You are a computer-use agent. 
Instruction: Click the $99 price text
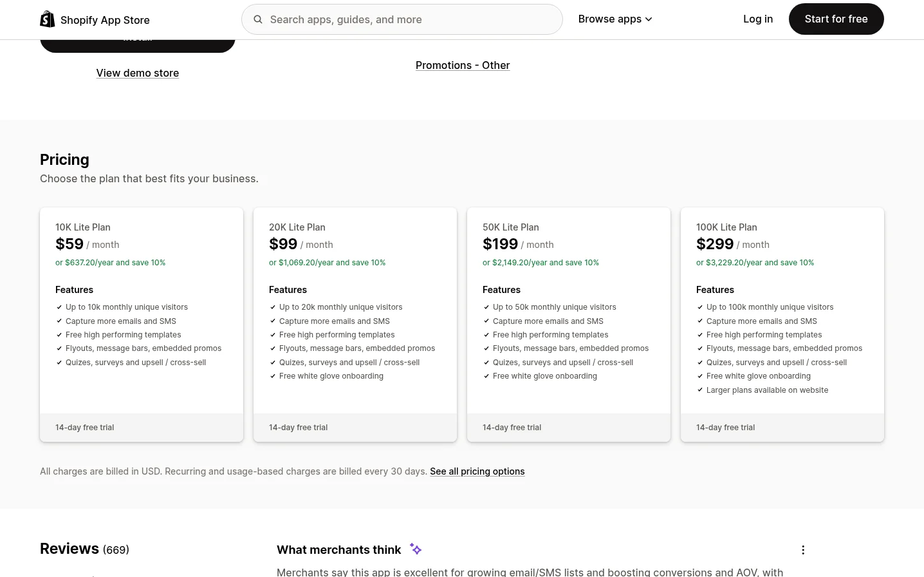[x=283, y=244]
